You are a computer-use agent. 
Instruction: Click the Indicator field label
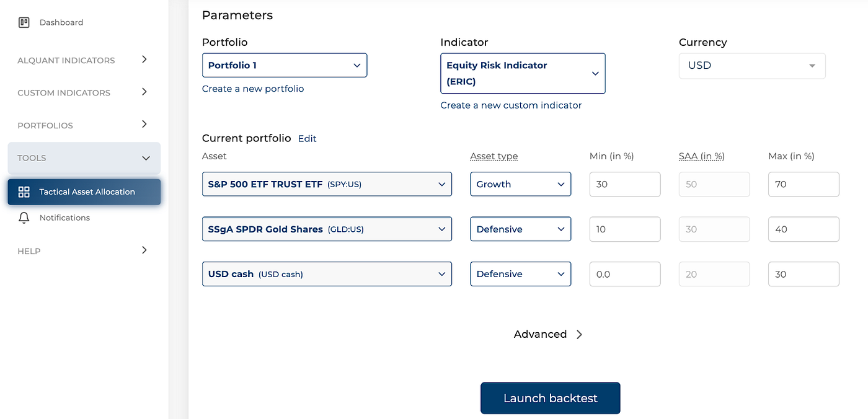(464, 42)
